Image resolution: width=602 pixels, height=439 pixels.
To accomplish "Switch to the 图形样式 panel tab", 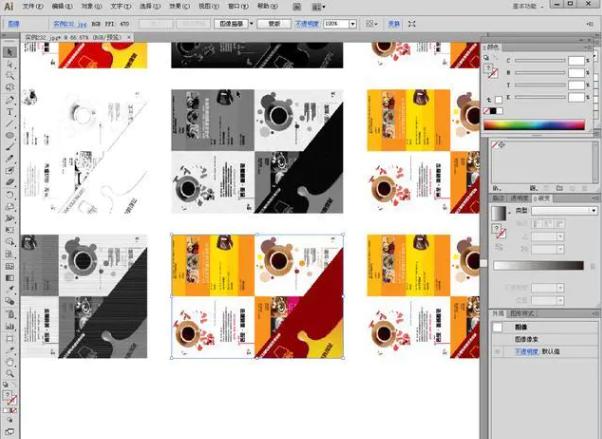I will tap(522, 314).
